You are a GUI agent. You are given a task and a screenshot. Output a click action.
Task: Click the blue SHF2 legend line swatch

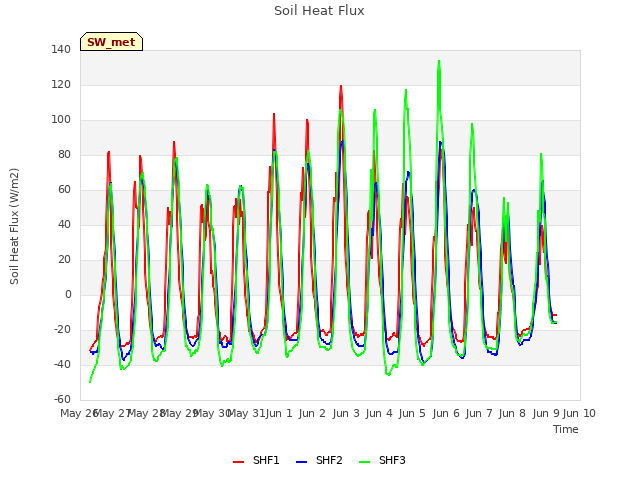click(x=301, y=462)
